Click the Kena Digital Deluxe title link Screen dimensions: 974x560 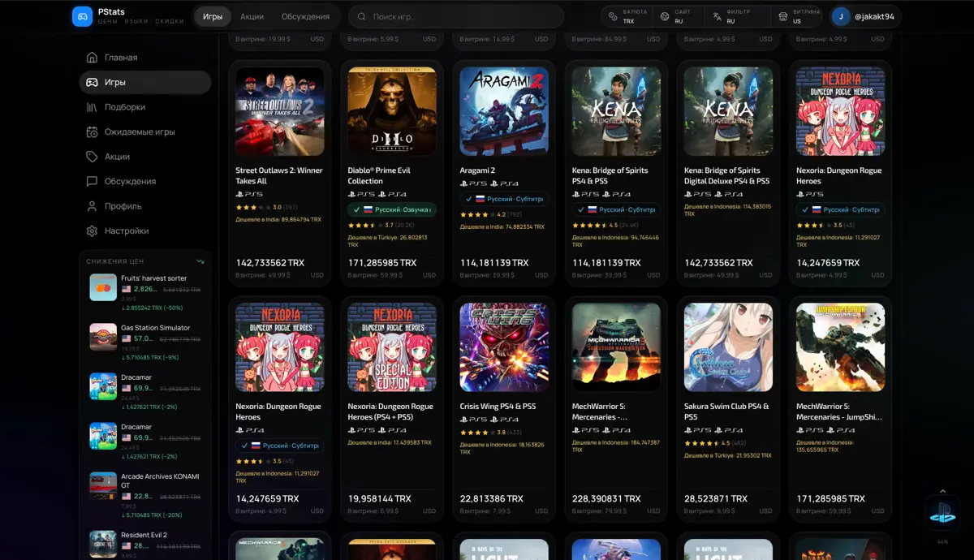coord(726,176)
